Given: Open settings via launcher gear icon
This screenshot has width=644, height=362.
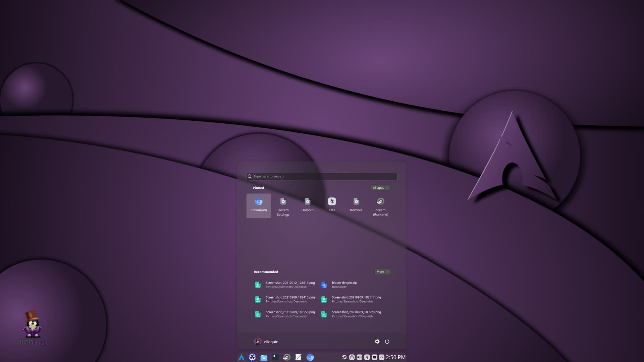Looking at the screenshot, I should click(x=377, y=342).
